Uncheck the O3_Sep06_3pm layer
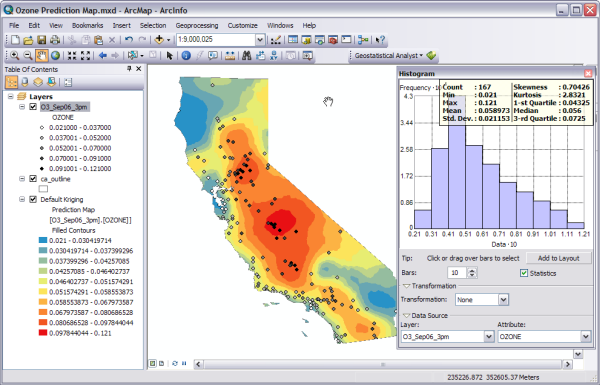Viewport: 600px width, 385px height. [x=33, y=107]
